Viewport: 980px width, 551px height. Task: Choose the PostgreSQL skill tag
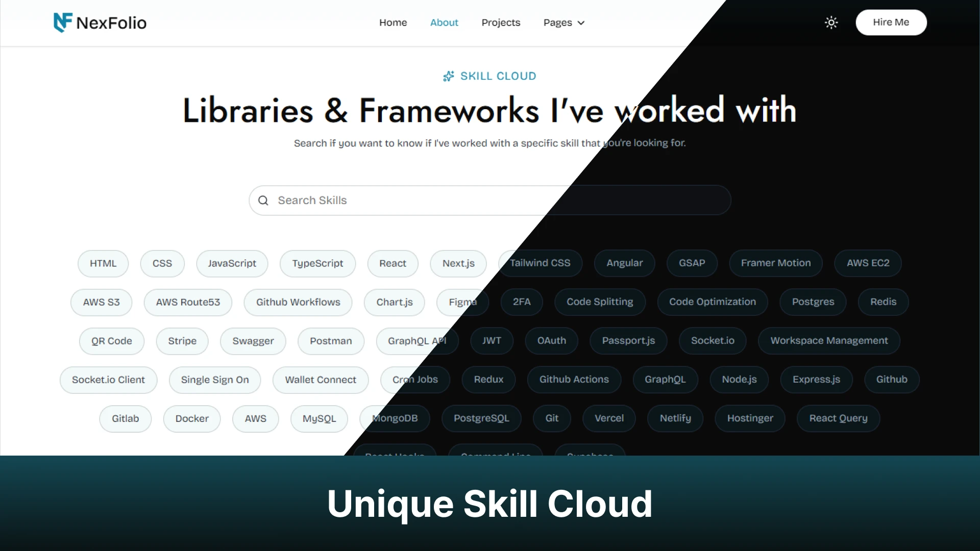[x=481, y=418]
